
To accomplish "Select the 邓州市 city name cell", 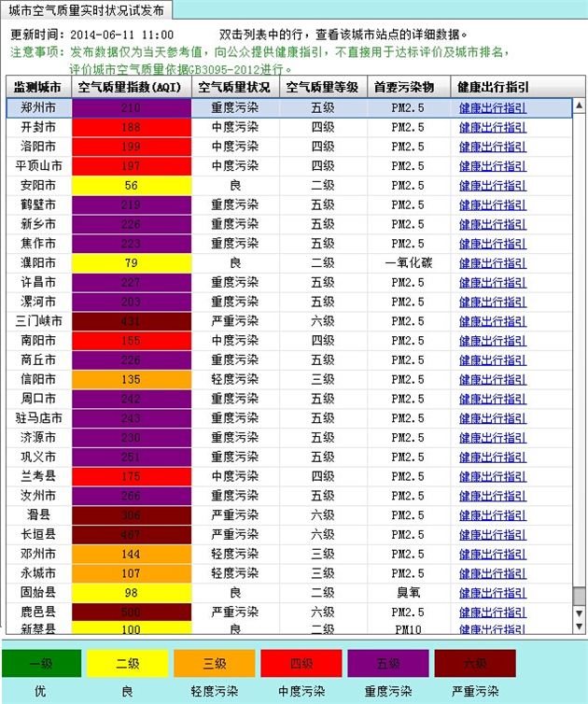I will [39, 554].
